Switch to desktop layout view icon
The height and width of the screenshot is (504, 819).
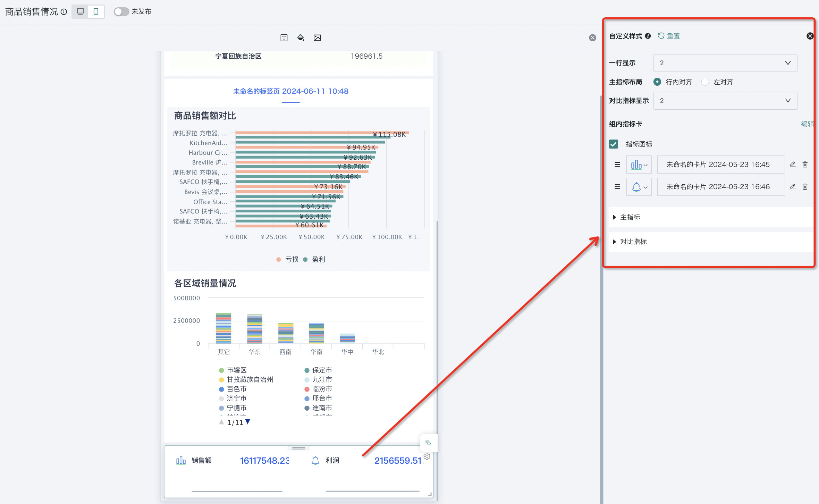pos(80,11)
